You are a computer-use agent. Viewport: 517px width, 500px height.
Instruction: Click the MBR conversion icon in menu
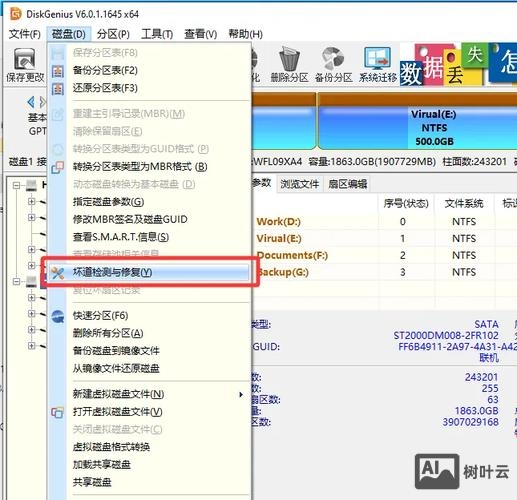(58, 167)
